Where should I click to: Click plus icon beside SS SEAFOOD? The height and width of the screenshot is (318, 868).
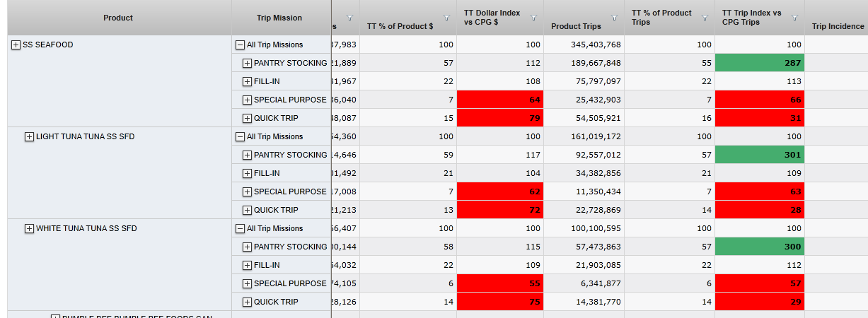coord(16,45)
